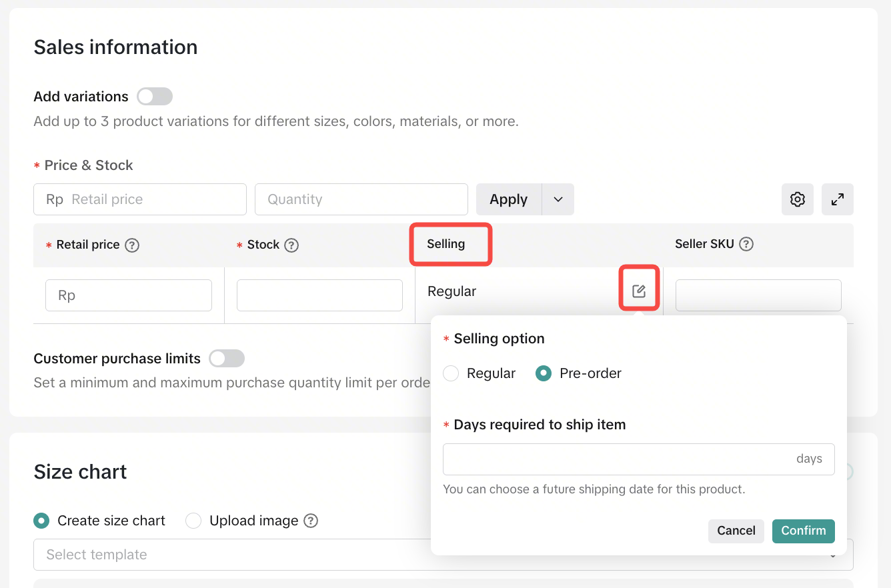Open the Select template dropdown
Viewport: 891px width, 588px height.
[227, 555]
